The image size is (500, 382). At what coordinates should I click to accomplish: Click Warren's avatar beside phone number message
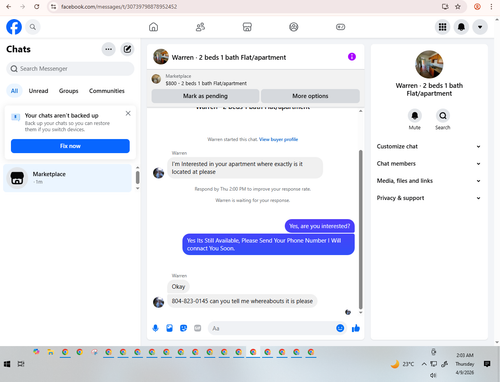158,302
